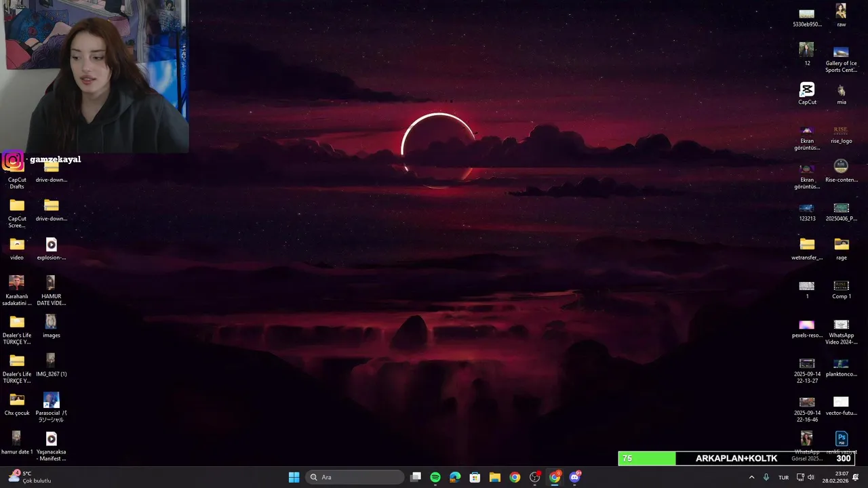Open the notification center bell
This screenshot has width=868, height=488.
tap(856, 477)
